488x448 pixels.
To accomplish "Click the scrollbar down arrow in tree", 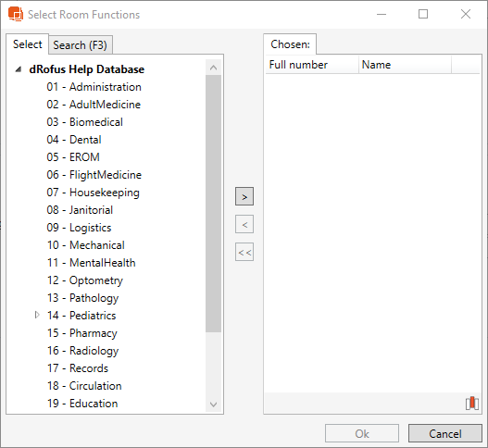I will pyautogui.click(x=214, y=404).
